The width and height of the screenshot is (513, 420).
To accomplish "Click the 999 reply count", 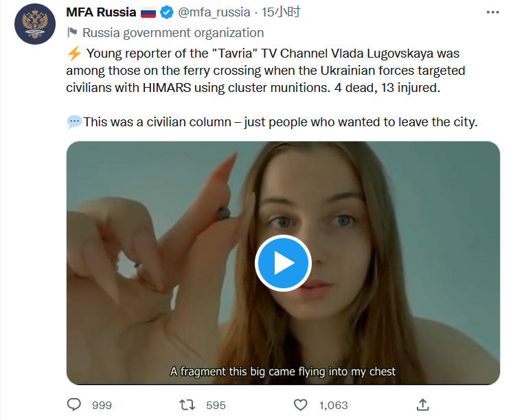I will coord(102,405).
